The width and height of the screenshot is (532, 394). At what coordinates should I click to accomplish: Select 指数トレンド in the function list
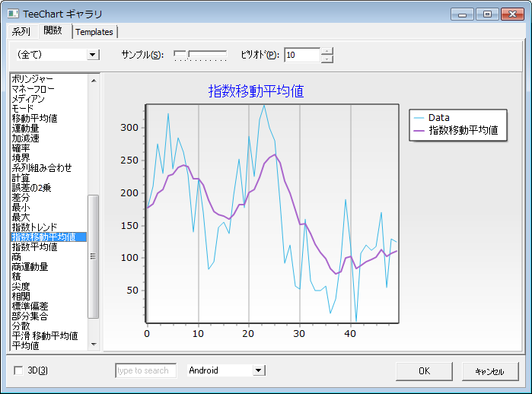[34, 227]
